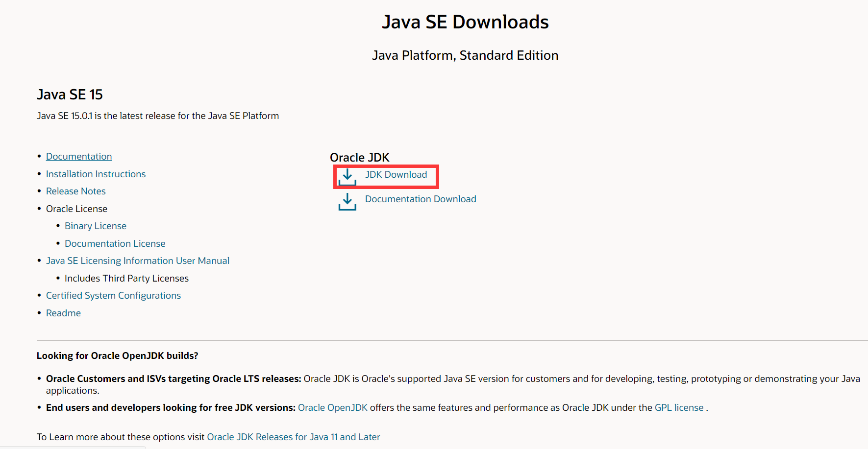This screenshot has height=449, width=868.
Task: Open the Binary License link
Action: pos(96,226)
